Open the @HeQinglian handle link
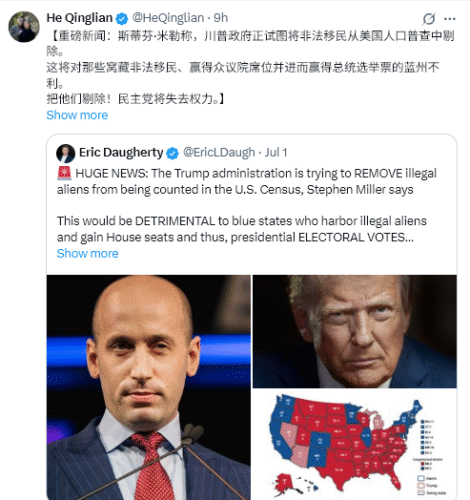The height and width of the screenshot is (500, 470). coord(168,18)
